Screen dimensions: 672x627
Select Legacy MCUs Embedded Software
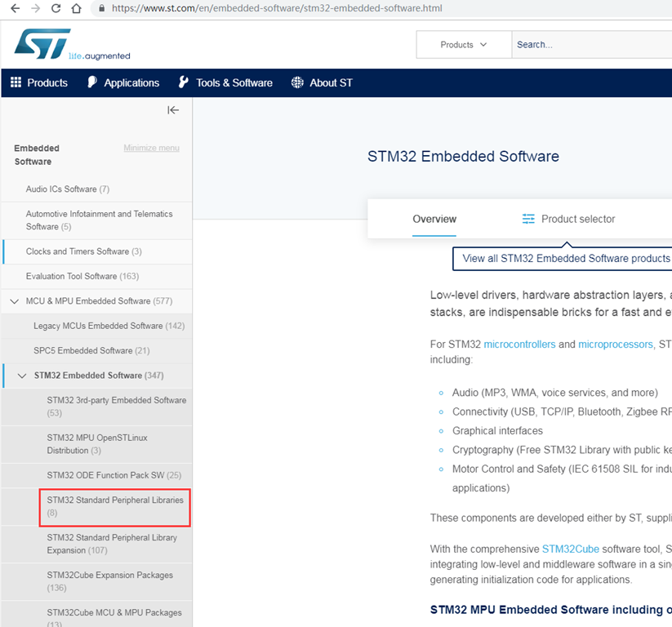[x=97, y=326]
